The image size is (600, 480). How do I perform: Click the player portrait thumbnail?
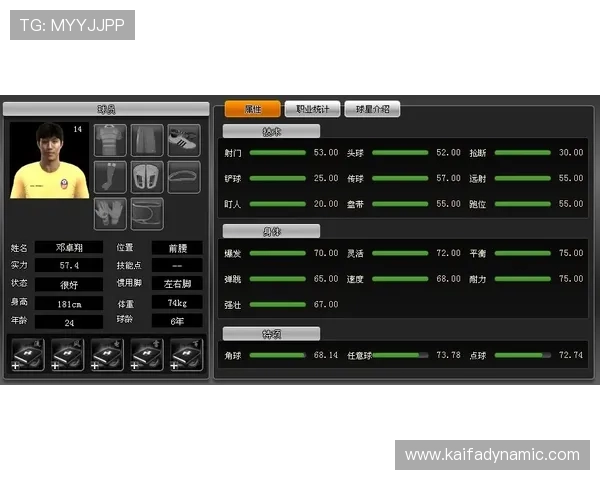[x=49, y=160]
